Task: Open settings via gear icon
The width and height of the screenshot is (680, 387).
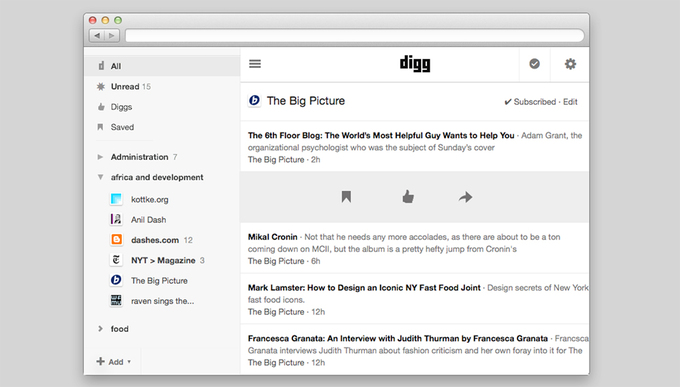Action: pos(570,64)
